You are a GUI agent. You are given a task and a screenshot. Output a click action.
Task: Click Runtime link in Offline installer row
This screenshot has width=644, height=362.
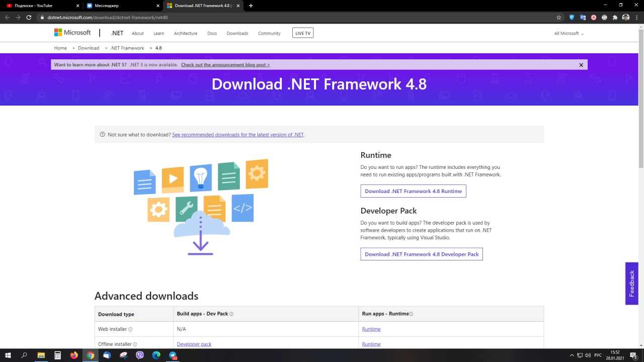(x=371, y=344)
